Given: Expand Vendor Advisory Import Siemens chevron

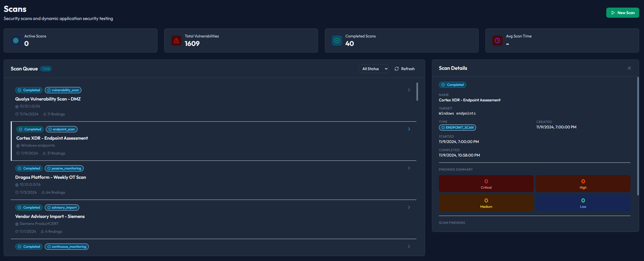Looking at the screenshot, I should [409, 207].
